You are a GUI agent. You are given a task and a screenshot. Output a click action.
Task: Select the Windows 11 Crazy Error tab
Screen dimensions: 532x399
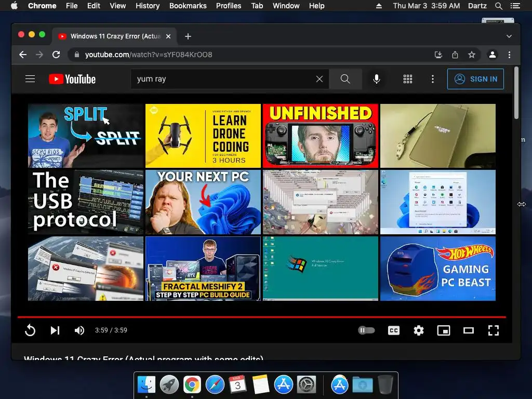[114, 36]
